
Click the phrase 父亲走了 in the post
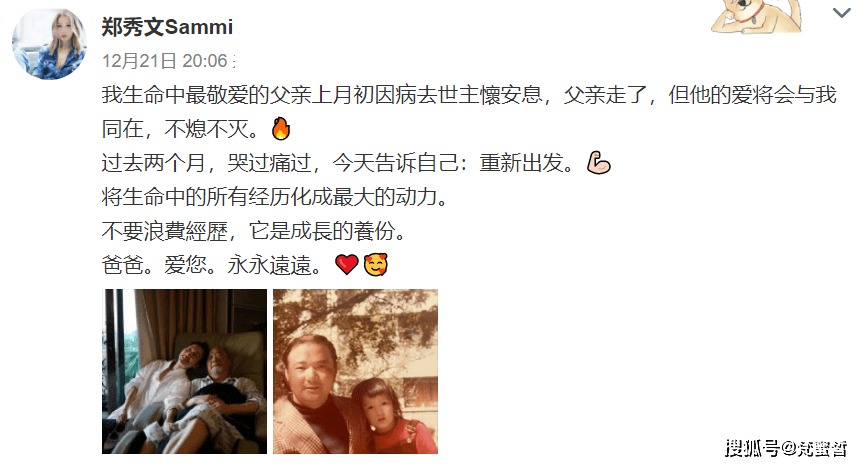[605, 95]
